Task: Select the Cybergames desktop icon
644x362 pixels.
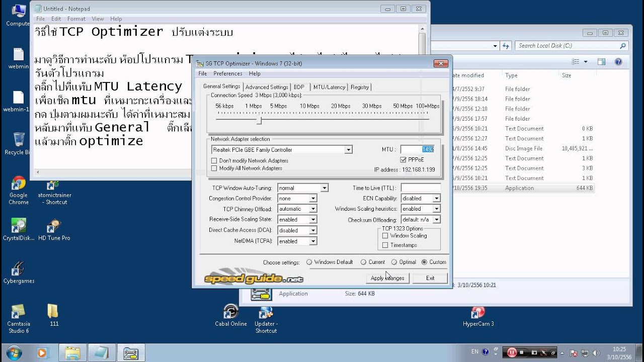Action: [19, 273]
